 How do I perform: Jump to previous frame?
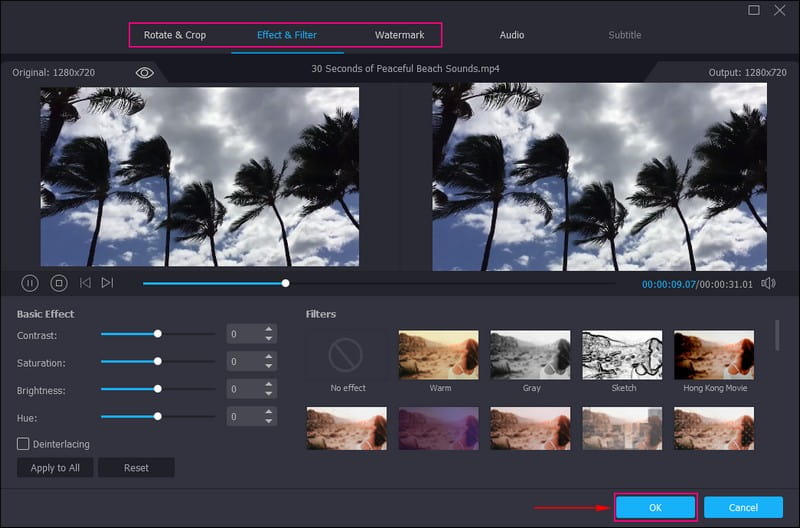point(85,283)
